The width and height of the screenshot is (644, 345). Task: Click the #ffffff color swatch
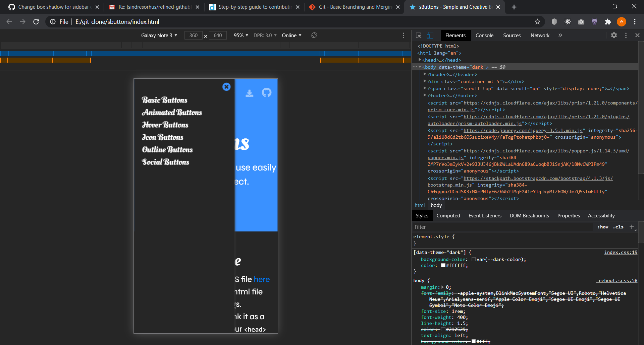(x=443, y=265)
